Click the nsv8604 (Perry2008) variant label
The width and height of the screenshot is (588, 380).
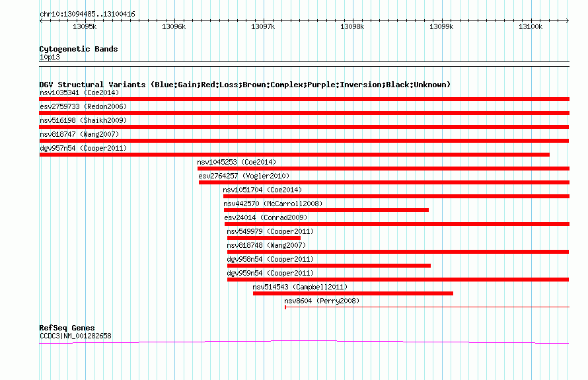(x=322, y=301)
